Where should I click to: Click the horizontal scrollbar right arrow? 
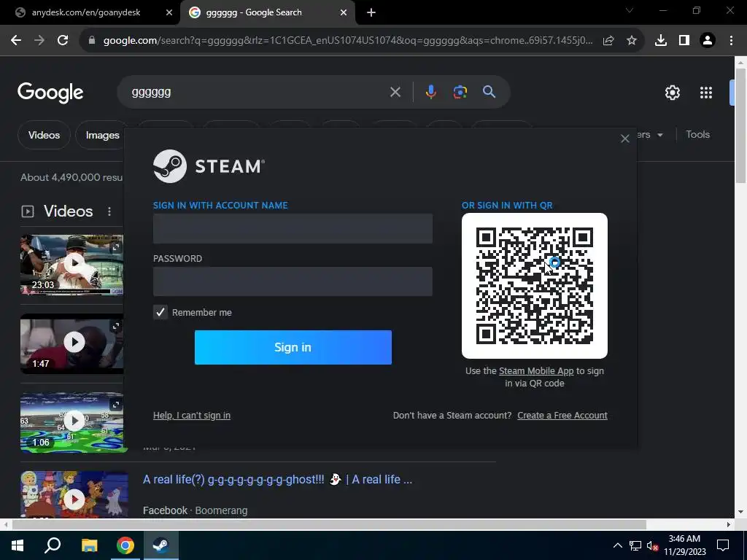(728, 524)
